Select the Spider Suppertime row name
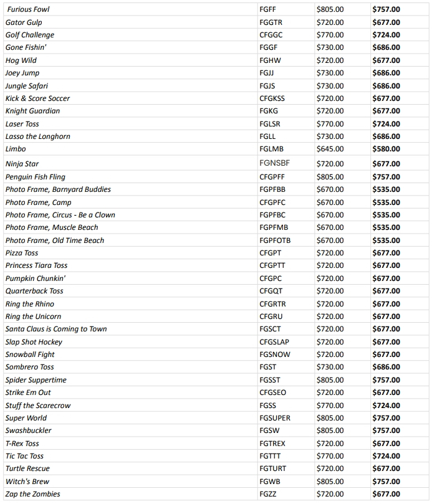Viewport: 432px width, 504px height. tap(36, 380)
